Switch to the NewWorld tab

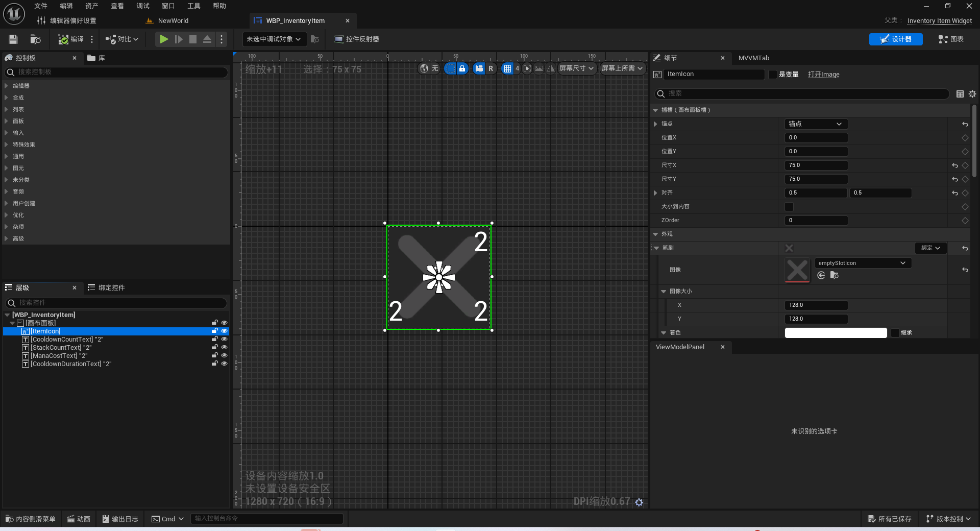click(173, 21)
